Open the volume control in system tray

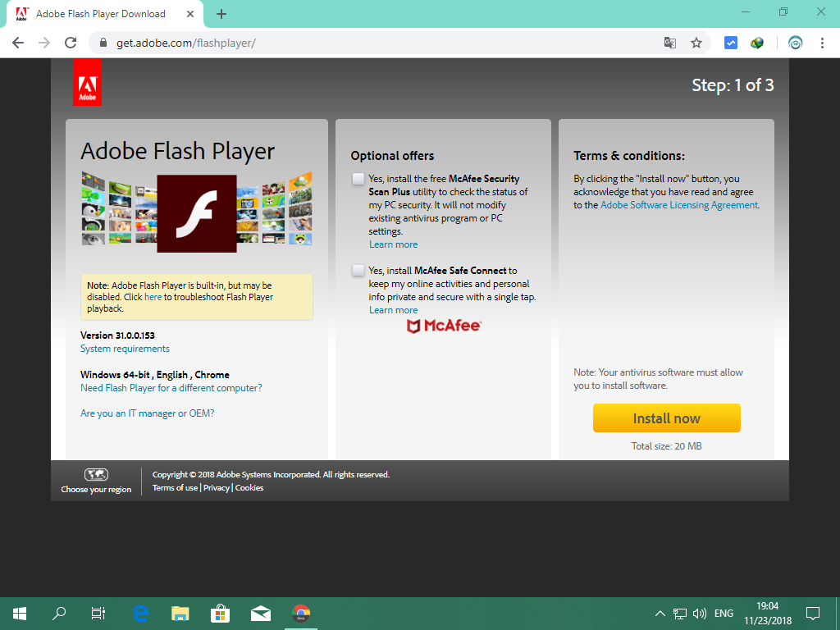point(699,614)
